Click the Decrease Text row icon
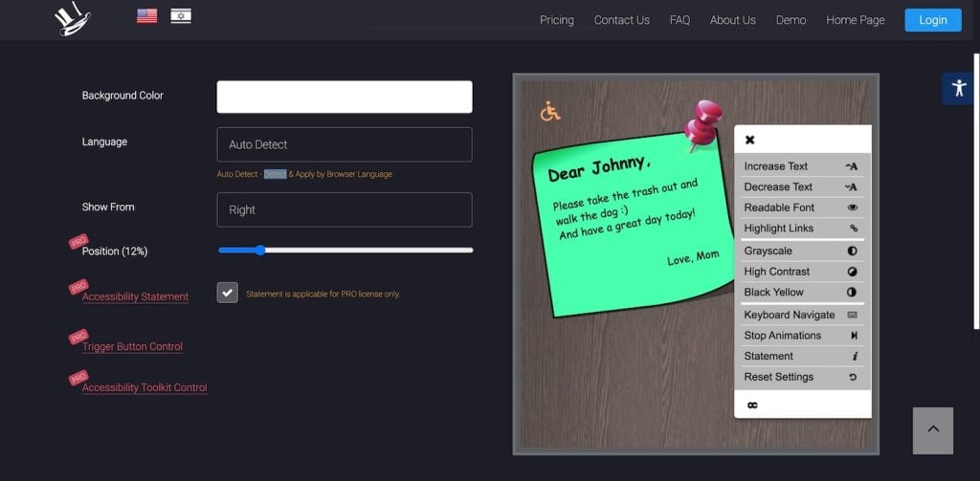This screenshot has height=481, width=980. 851,186
